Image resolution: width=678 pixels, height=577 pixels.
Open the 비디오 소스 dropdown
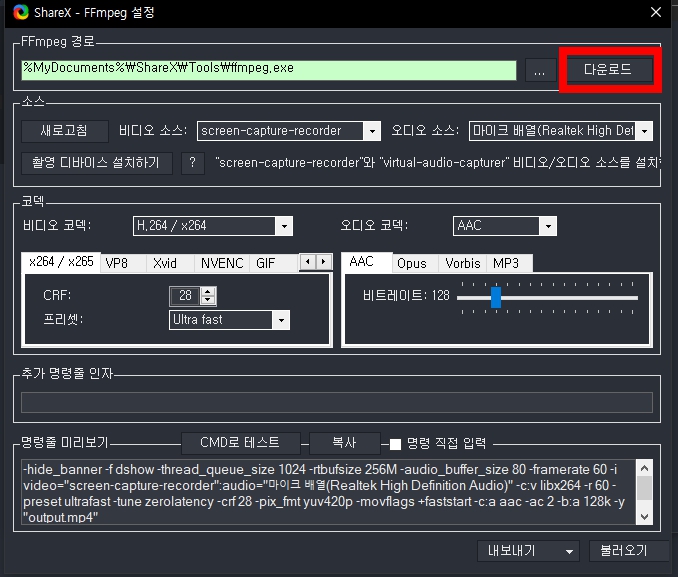pyautogui.click(x=289, y=131)
